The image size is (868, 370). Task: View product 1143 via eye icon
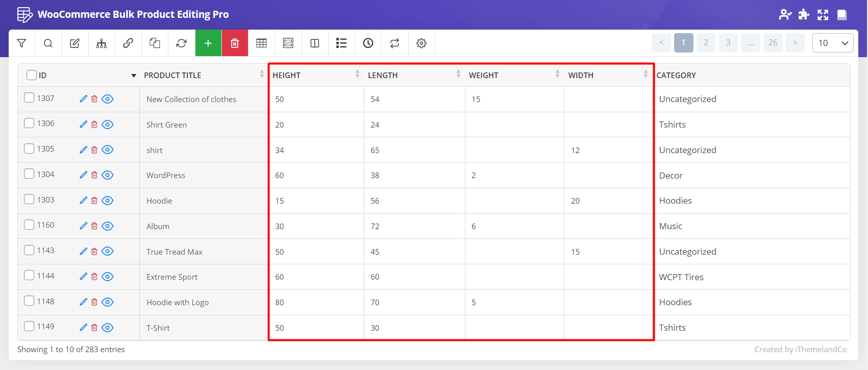(x=107, y=251)
